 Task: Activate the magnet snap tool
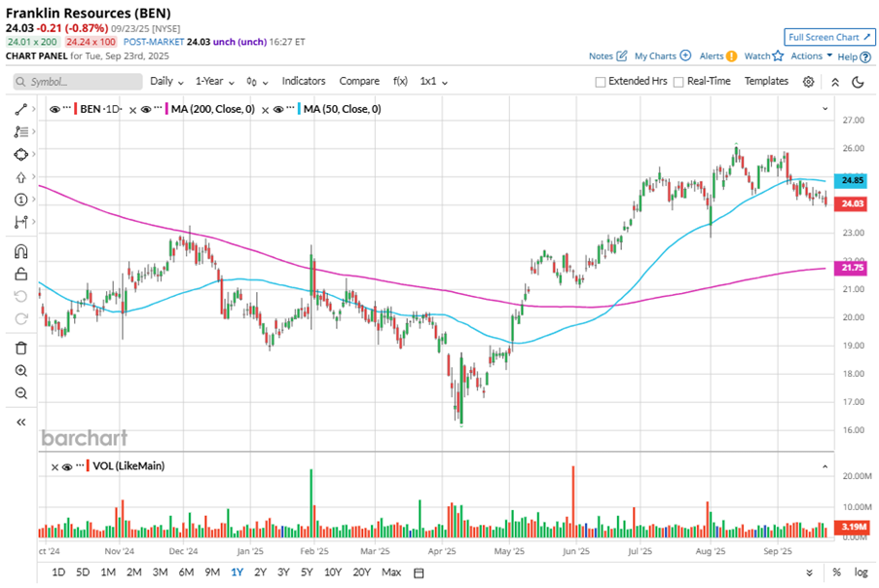[x=20, y=251]
